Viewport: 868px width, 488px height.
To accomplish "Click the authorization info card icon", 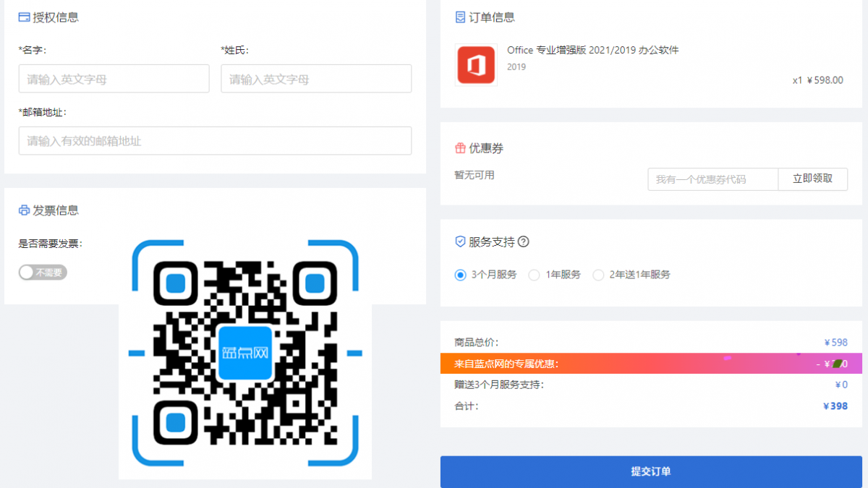I will 24,17.
